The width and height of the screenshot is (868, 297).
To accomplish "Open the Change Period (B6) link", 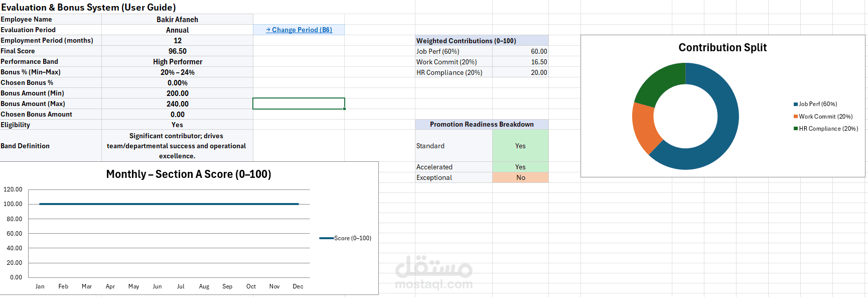I will 299,30.
